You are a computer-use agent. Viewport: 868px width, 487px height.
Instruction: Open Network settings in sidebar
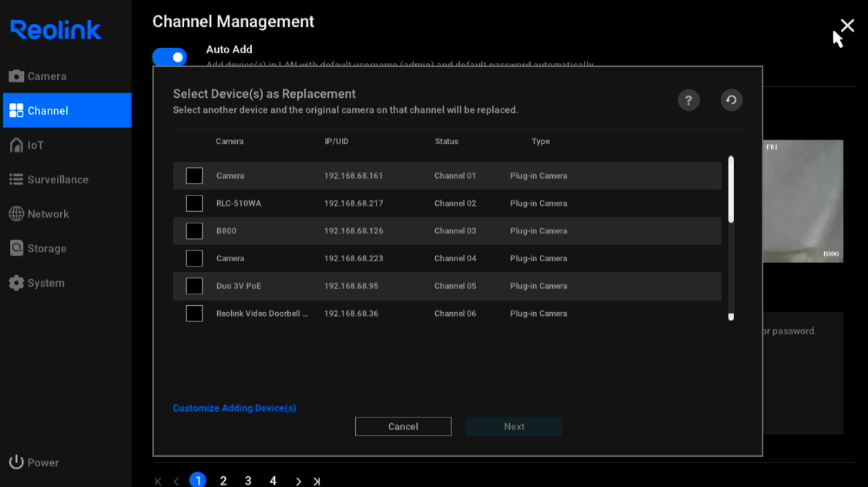point(39,214)
